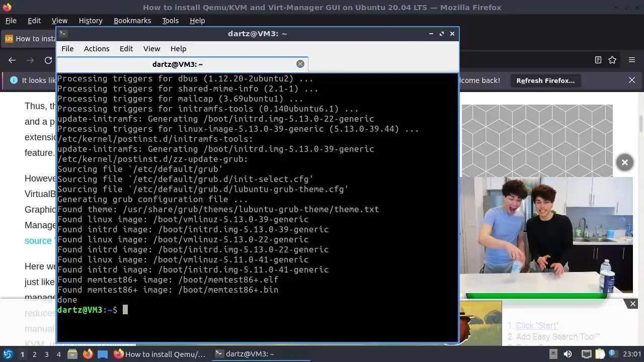Click the 'Click Start' ad link
This screenshot has width=644, height=362.
click(537, 326)
